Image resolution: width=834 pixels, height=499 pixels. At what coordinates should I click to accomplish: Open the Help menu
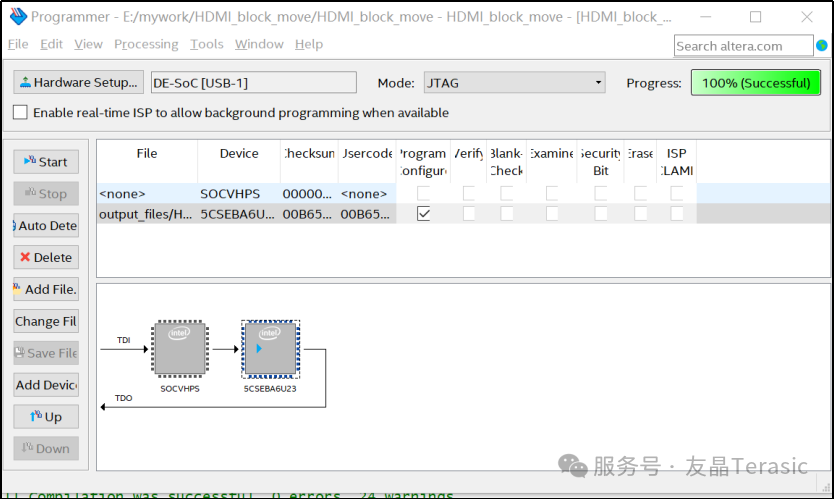309,44
